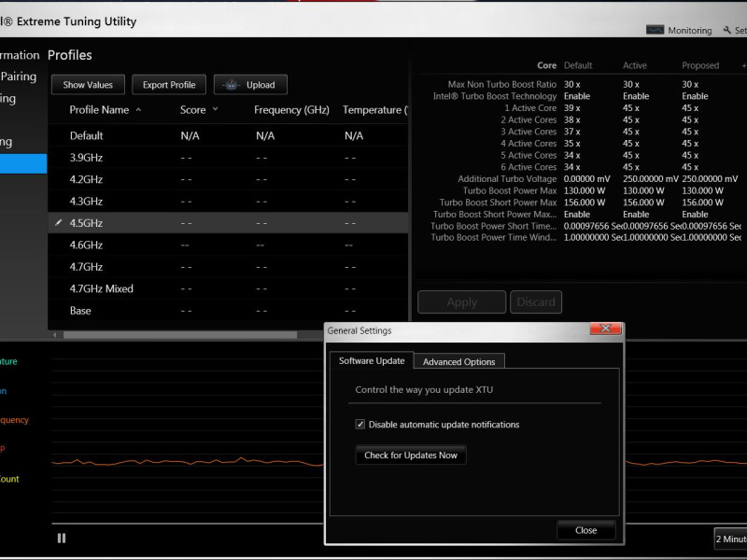Click the Upload button
The height and width of the screenshot is (560, 747).
[x=250, y=85]
